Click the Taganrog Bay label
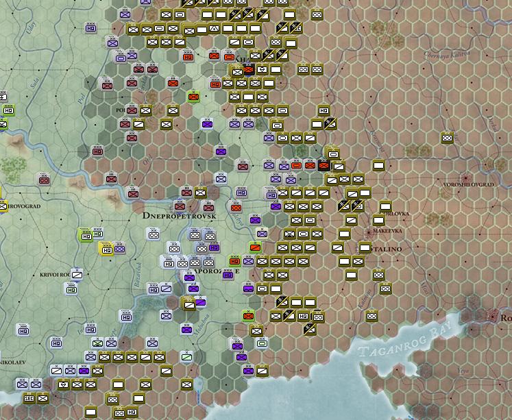Image resolution: width=512 pixels, height=420 pixels. (x=404, y=339)
